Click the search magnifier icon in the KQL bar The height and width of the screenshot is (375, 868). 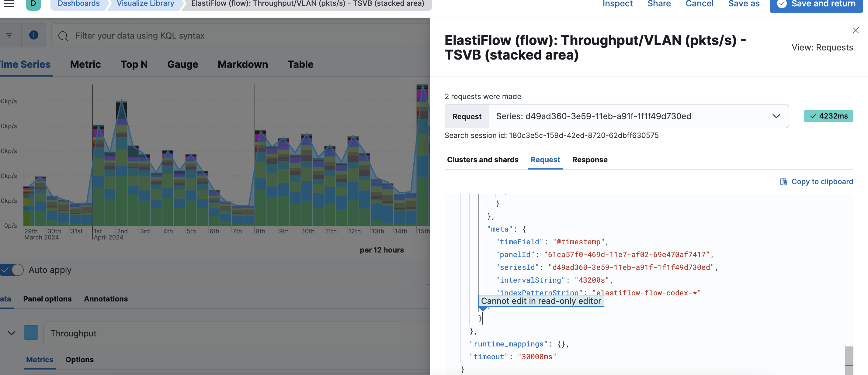[x=63, y=36]
